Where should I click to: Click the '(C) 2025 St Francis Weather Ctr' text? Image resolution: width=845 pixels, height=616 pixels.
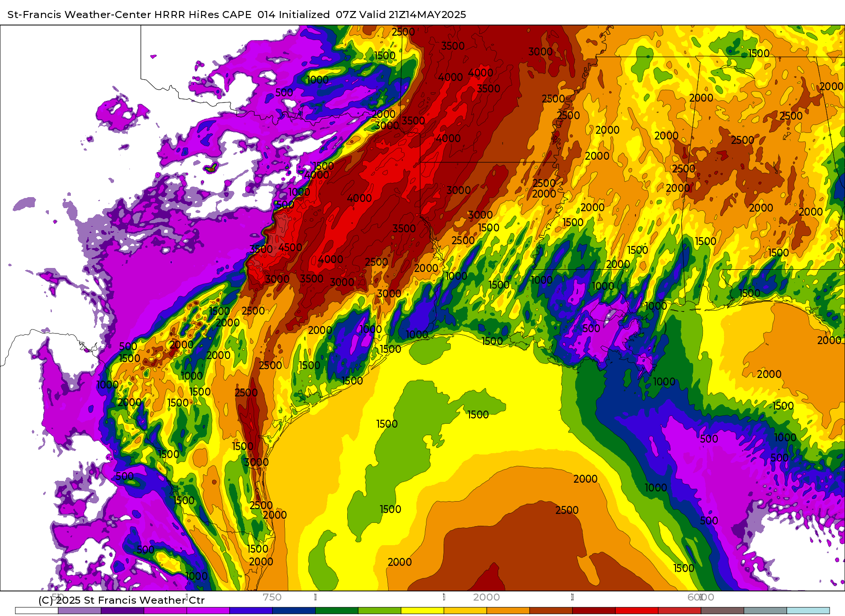[x=121, y=600]
